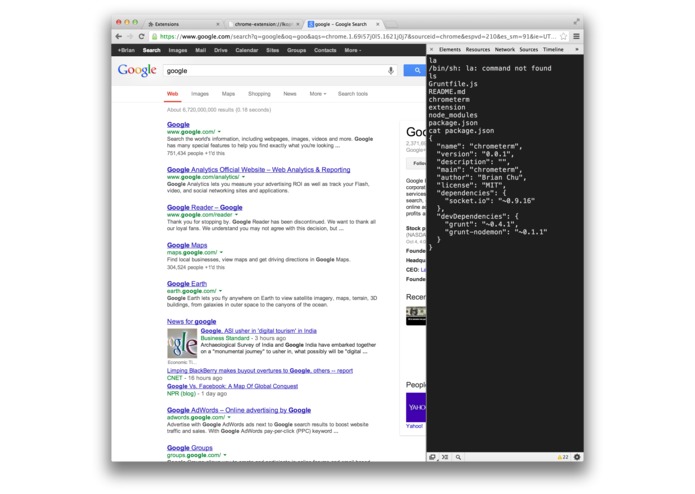Open the Google Analytics Official Website result
The width and height of the screenshot is (695, 494).
pyautogui.click(x=258, y=169)
